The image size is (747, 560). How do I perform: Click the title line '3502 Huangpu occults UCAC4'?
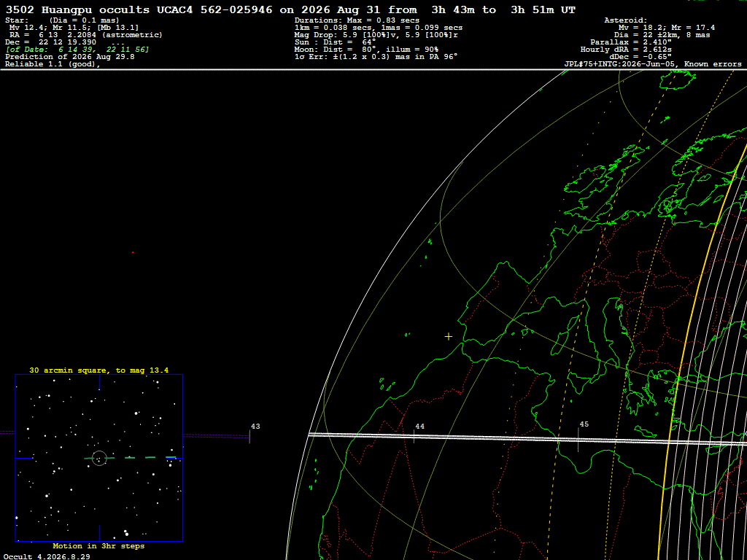coord(139,10)
